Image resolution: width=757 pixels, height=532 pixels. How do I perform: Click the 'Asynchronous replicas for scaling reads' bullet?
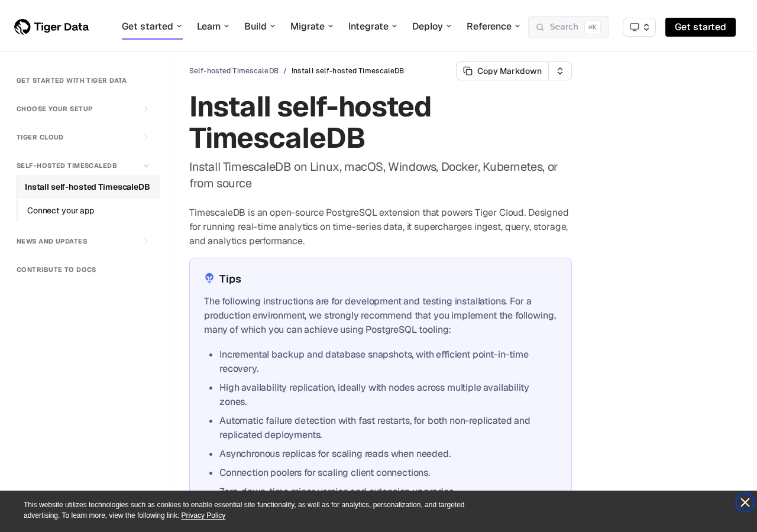coord(335,454)
